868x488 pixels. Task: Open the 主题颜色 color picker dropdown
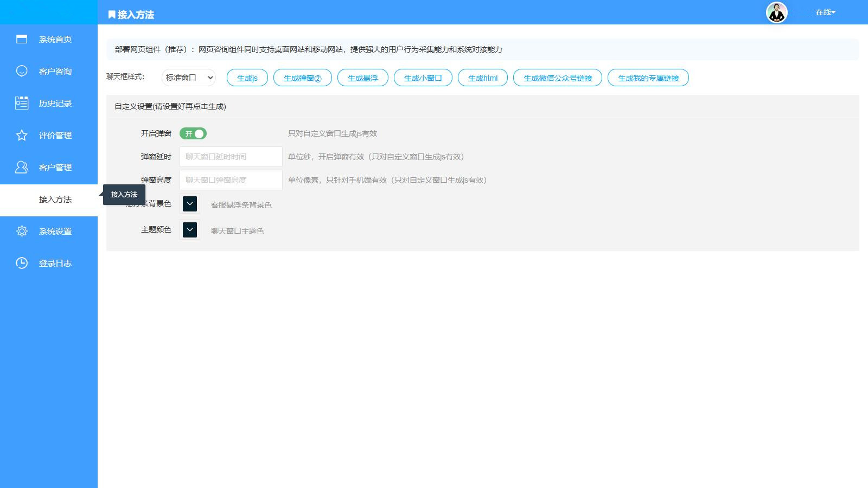click(x=190, y=230)
